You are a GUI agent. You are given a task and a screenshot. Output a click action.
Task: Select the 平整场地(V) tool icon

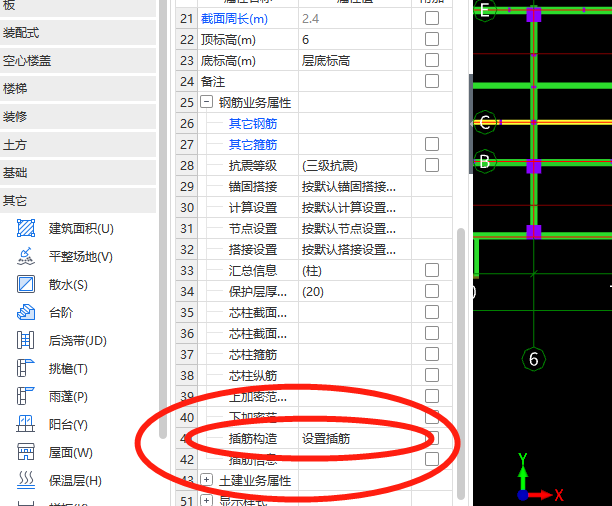(26, 257)
